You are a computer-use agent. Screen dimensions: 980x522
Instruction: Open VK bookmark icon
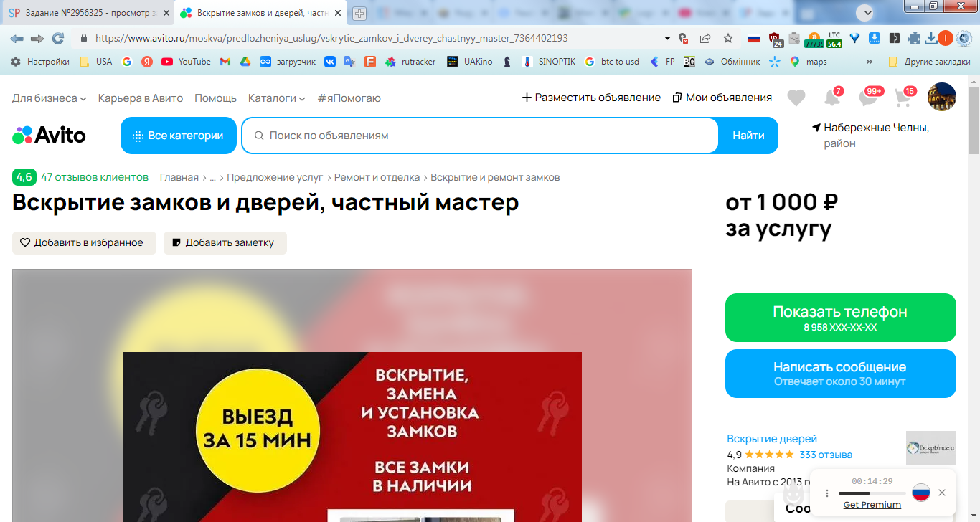click(330, 62)
